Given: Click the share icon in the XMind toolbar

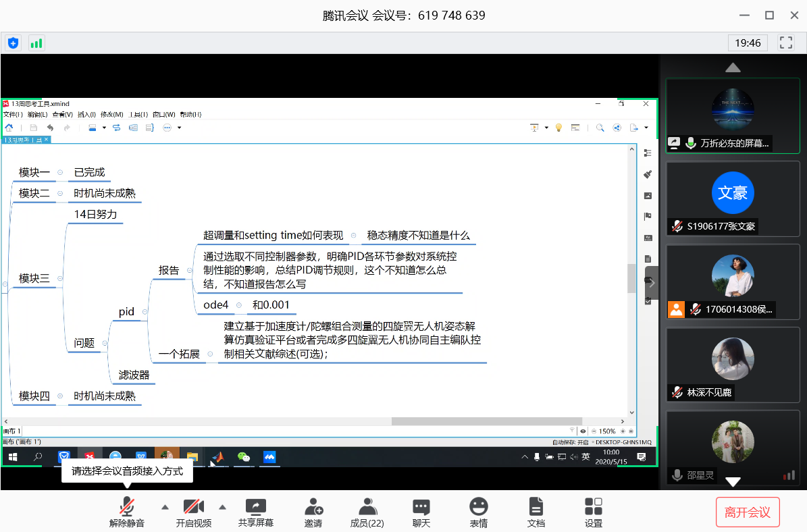Looking at the screenshot, I should point(617,127).
